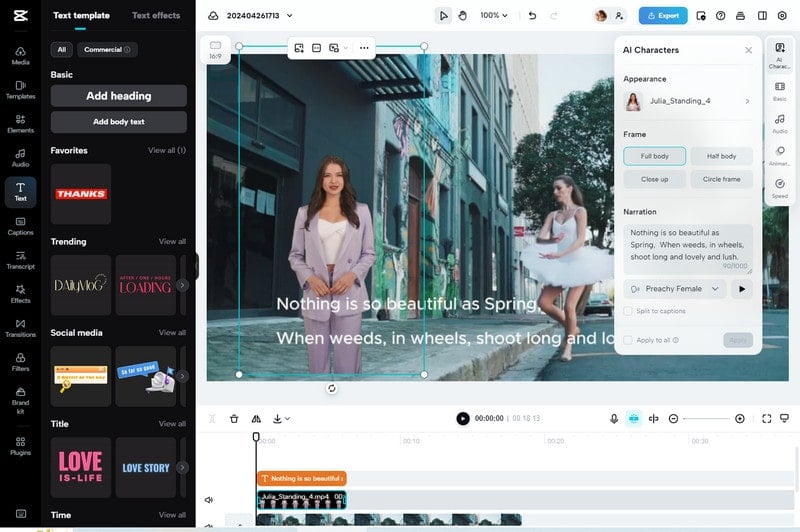Open the Transitions panel

pyautogui.click(x=20, y=328)
